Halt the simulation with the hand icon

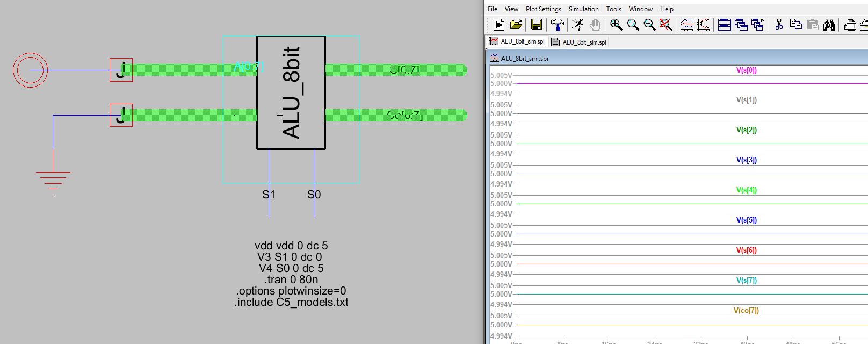click(595, 25)
